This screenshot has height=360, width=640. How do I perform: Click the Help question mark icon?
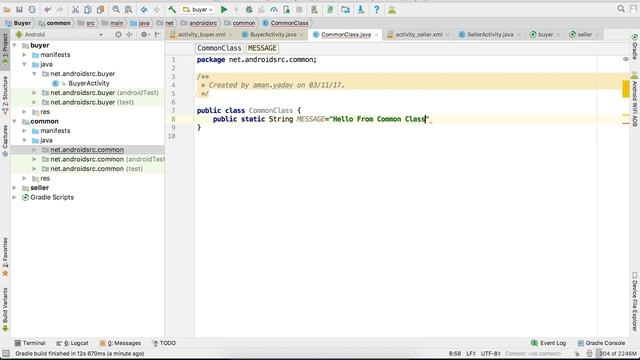376,9
